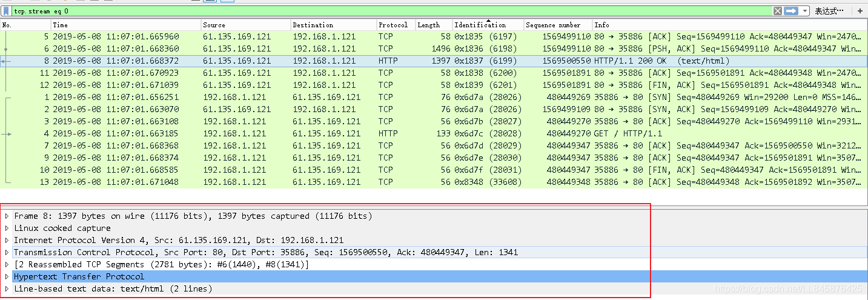
Task: Select packet No. 6 with PSH, ACK
Action: pyautogui.click(x=434, y=49)
